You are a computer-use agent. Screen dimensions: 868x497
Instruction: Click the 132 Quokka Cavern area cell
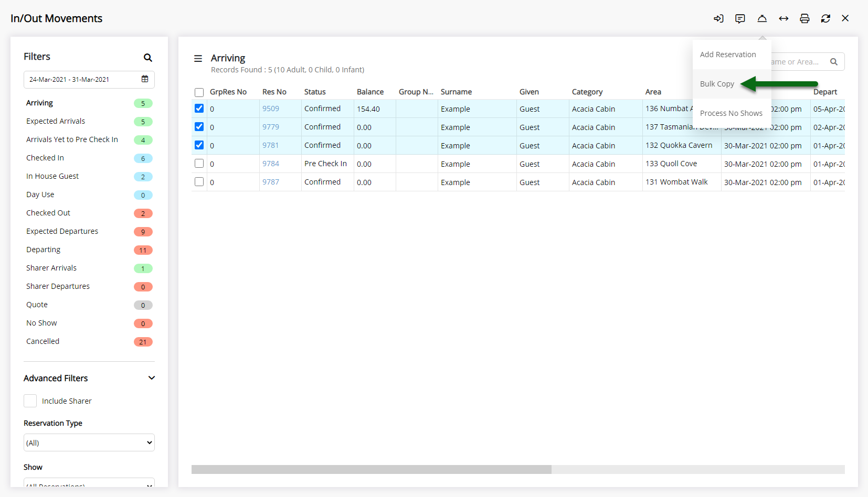[x=682, y=145]
